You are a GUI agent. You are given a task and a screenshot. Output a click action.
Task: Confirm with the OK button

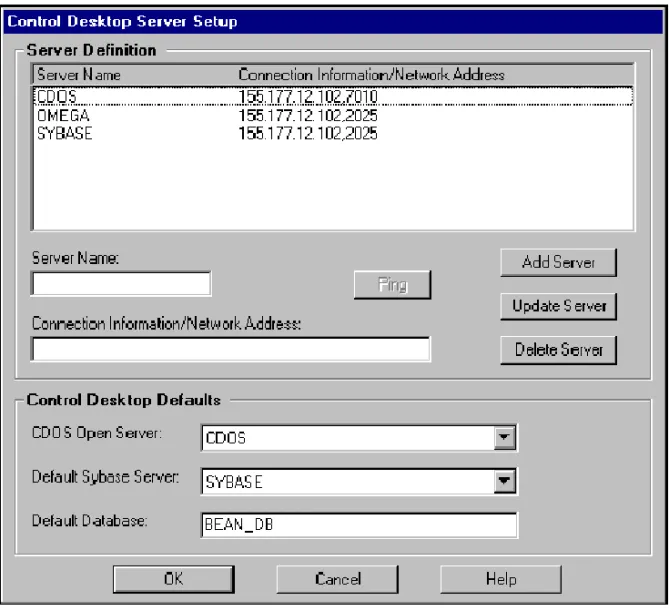pos(174,579)
